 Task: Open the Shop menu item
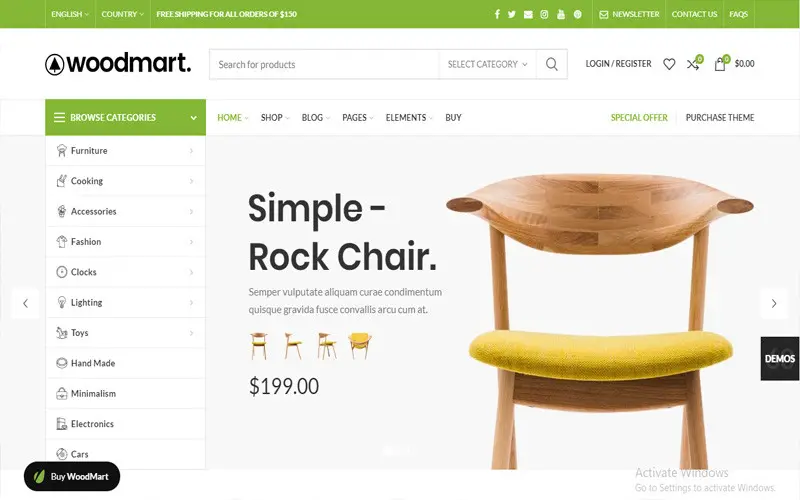274,118
